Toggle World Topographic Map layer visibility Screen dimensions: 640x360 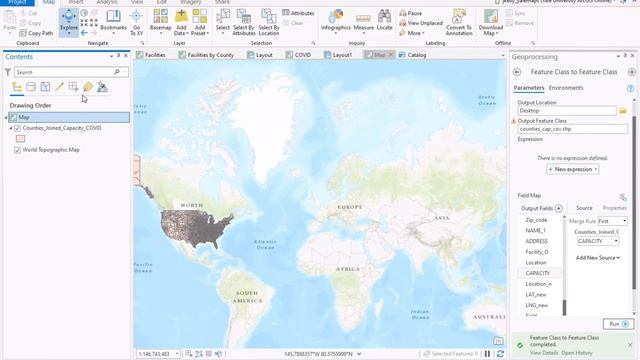[17, 150]
